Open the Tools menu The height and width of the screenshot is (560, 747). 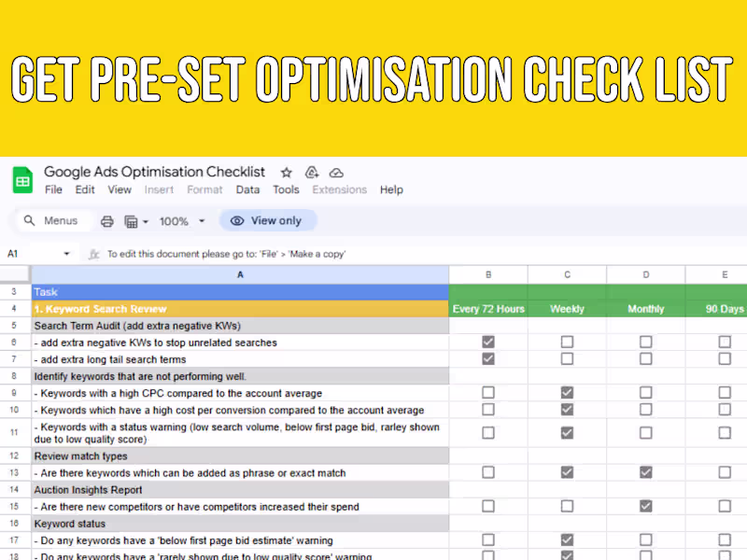pyautogui.click(x=286, y=189)
